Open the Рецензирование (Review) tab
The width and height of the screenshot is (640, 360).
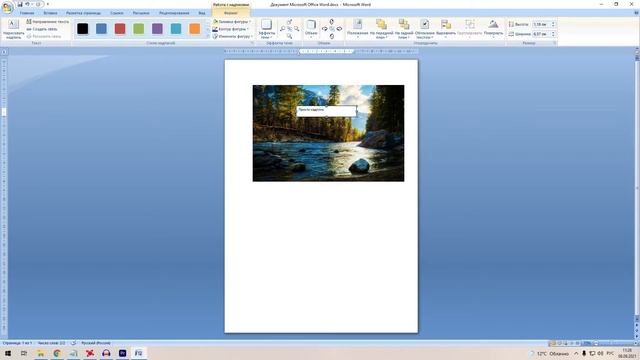tap(174, 13)
